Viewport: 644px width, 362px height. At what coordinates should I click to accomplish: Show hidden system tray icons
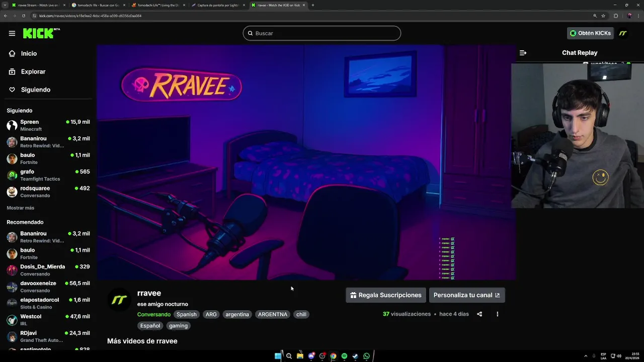point(586,356)
